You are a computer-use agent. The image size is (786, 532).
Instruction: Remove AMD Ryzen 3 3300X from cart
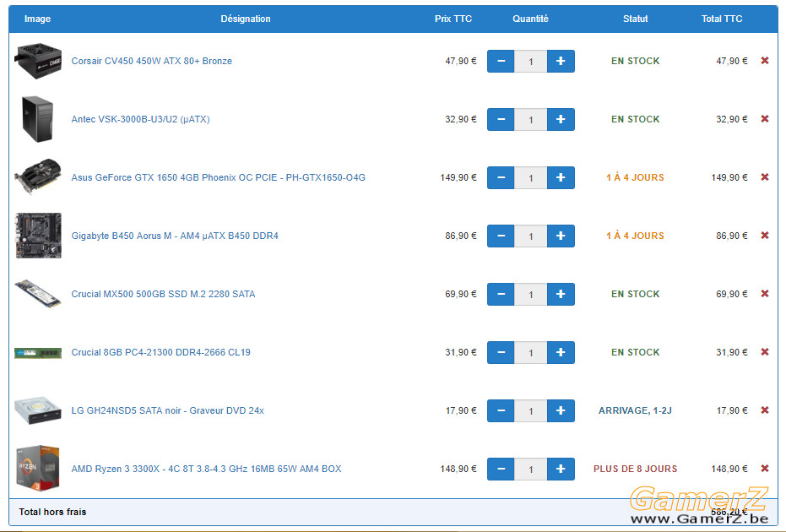(765, 469)
